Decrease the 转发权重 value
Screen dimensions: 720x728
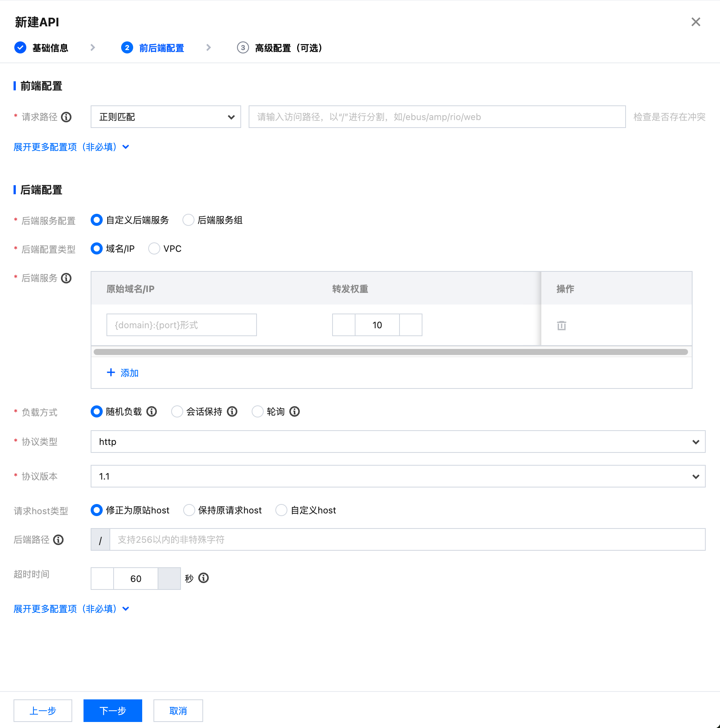343,325
